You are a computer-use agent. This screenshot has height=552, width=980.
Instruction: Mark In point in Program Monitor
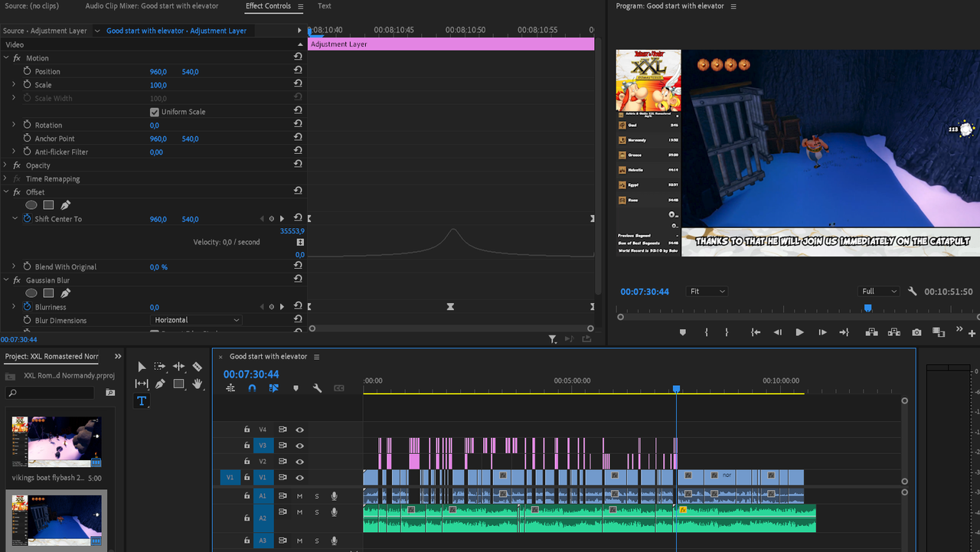click(x=706, y=332)
